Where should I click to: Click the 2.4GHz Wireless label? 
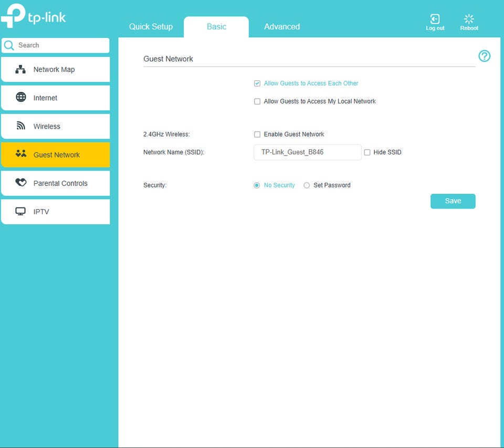pyautogui.click(x=166, y=134)
